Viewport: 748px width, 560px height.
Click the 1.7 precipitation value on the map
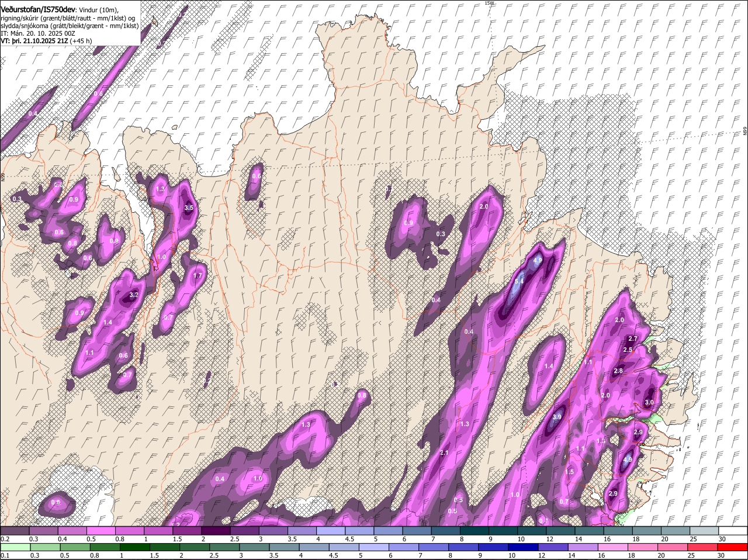click(198, 276)
